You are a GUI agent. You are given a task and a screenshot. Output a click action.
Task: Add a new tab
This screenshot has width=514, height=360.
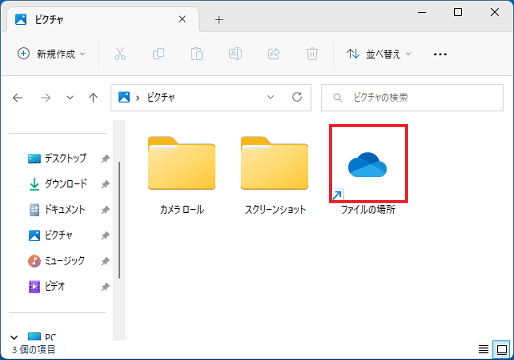pos(219,20)
